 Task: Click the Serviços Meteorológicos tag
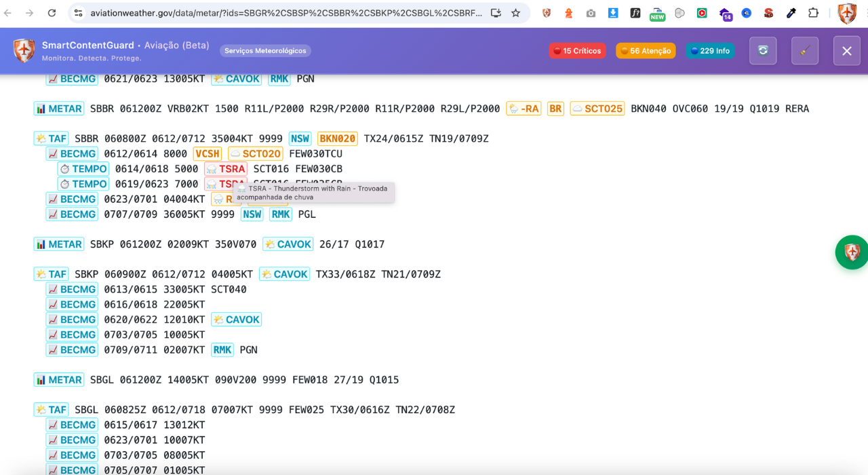tap(265, 51)
